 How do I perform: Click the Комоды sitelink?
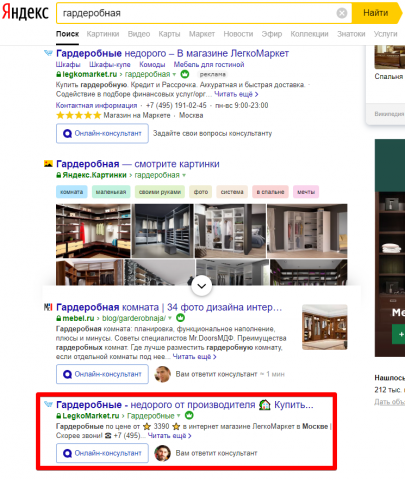(x=152, y=64)
